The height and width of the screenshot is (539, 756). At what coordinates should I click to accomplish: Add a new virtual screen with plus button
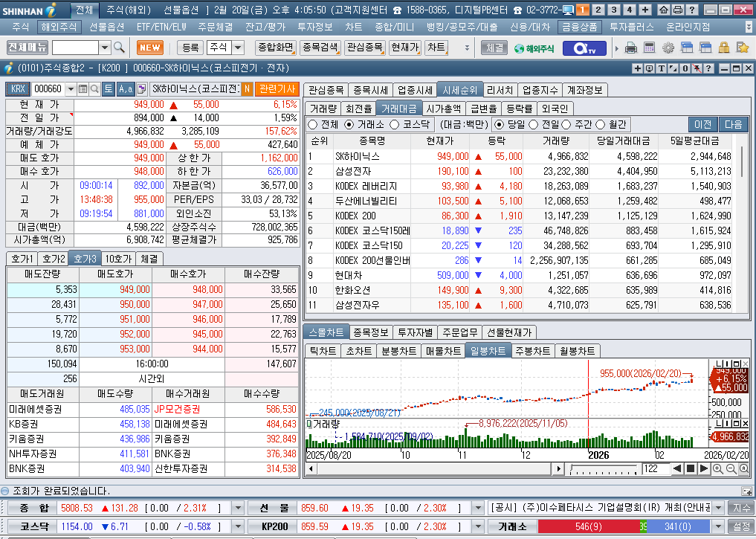(645, 10)
